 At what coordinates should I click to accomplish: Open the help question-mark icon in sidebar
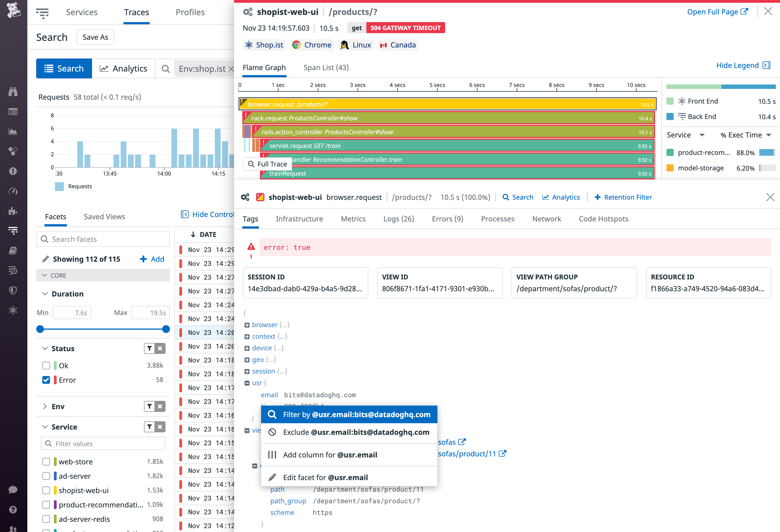pyautogui.click(x=13, y=509)
